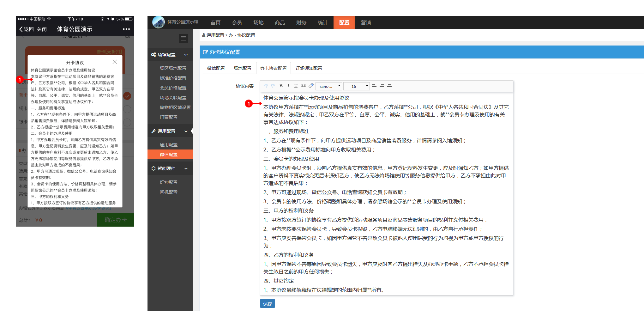Switch to the 微信配置 tab
This screenshot has height=311, width=644.
(216, 68)
